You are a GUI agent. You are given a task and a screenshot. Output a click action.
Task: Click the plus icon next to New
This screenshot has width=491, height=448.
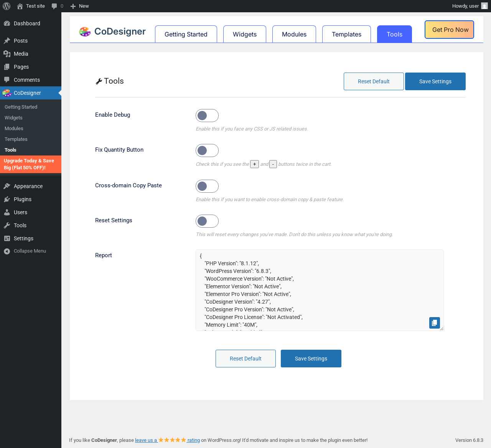point(73,6)
